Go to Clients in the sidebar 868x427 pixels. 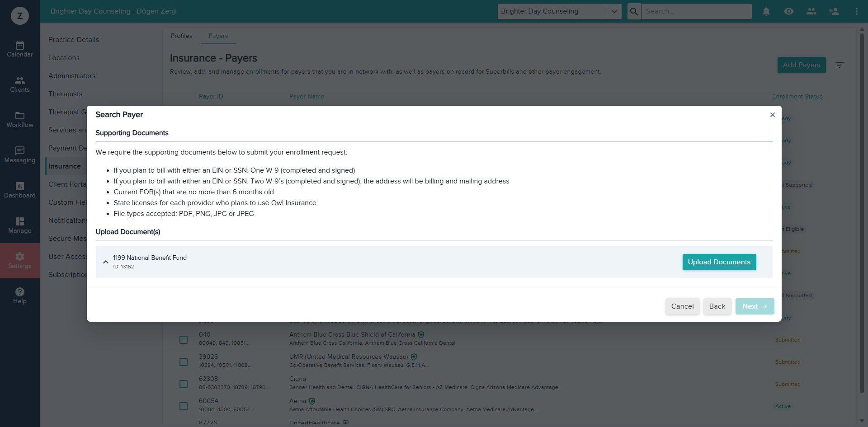[20, 84]
